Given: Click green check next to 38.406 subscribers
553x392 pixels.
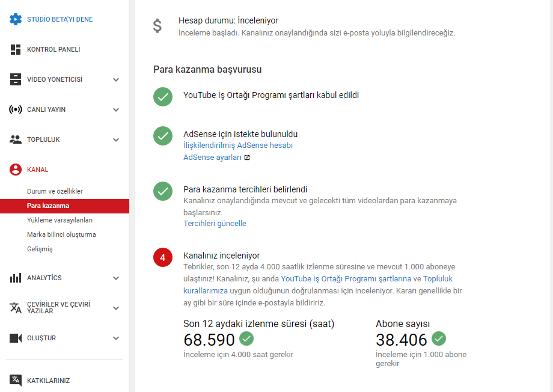Looking at the screenshot, I should coord(439,338).
